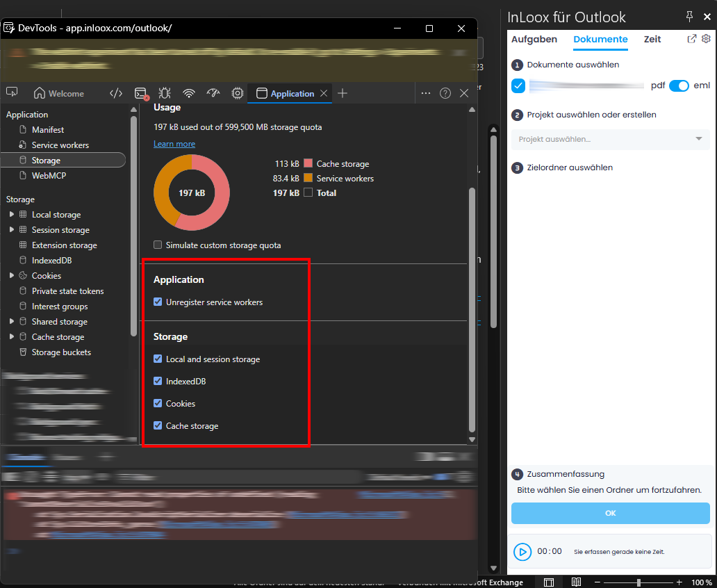Open the DevTools help question mark icon
The height and width of the screenshot is (588, 717).
click(x=445, y=93)
